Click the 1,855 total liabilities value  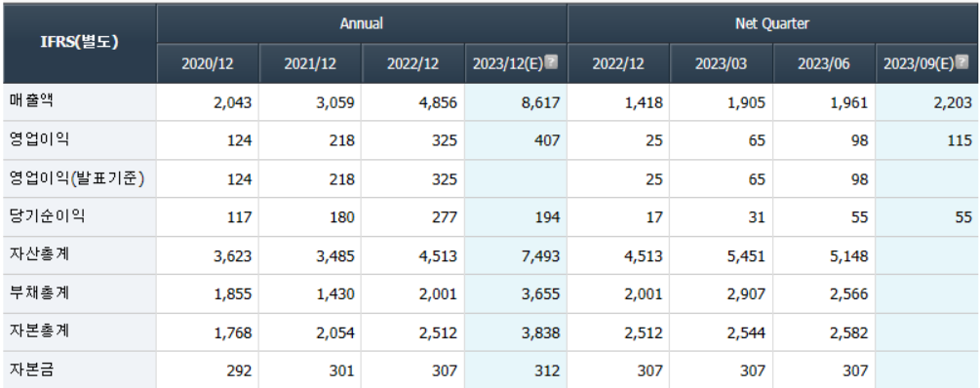pos(232,295)
